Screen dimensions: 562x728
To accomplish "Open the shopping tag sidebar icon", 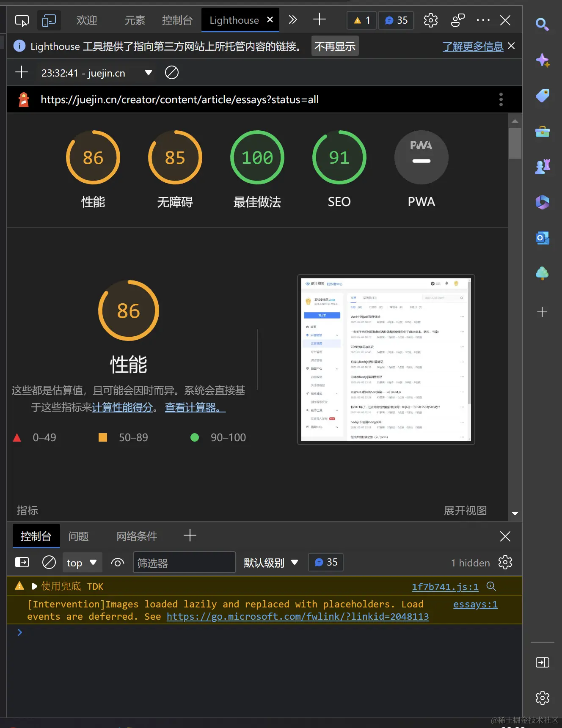I will tap(543, 96).
